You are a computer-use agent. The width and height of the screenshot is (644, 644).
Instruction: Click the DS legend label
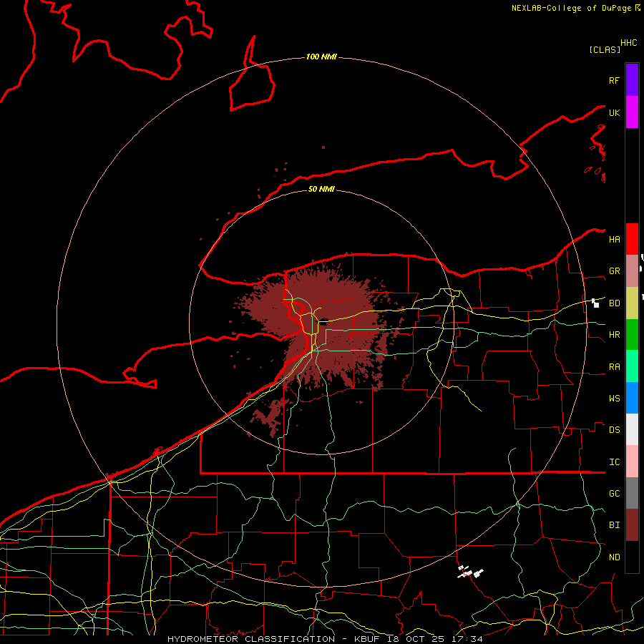point(614,430)
